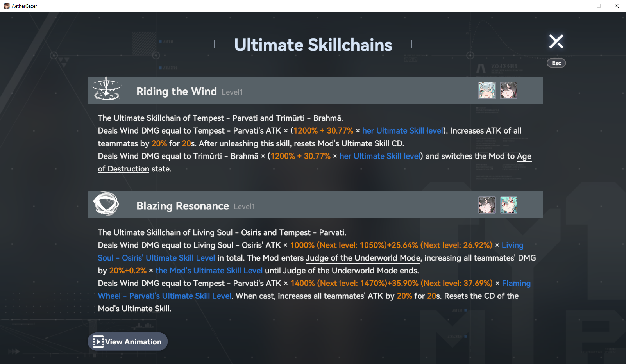
Task: Select the Riding the Wind skill icon
Action: (106, 89)
